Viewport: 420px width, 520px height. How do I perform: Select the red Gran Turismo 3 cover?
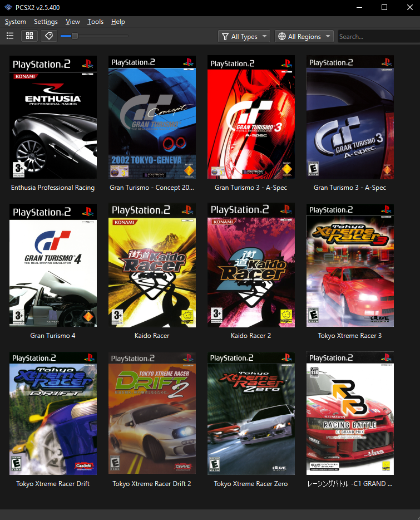pos(251,117)
